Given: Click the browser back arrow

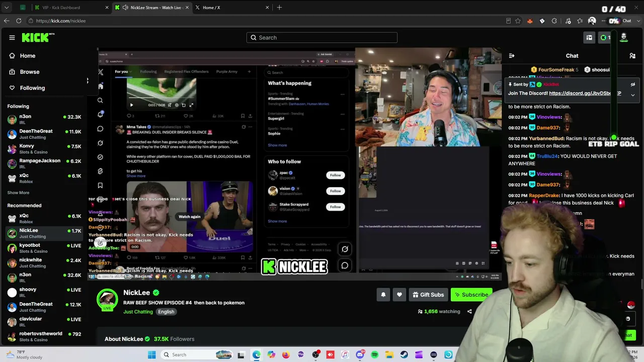Looking at the screenshot, I should pyautogui.click(x=7, y=21).
